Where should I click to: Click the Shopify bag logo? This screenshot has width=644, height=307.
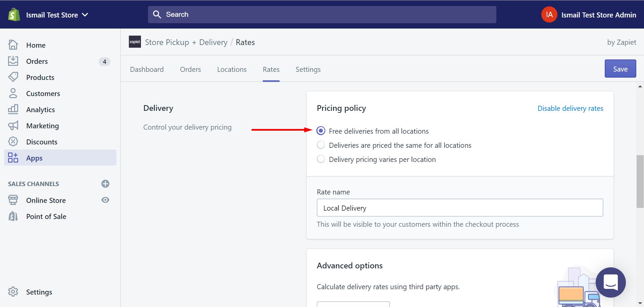tap(14, 15)
